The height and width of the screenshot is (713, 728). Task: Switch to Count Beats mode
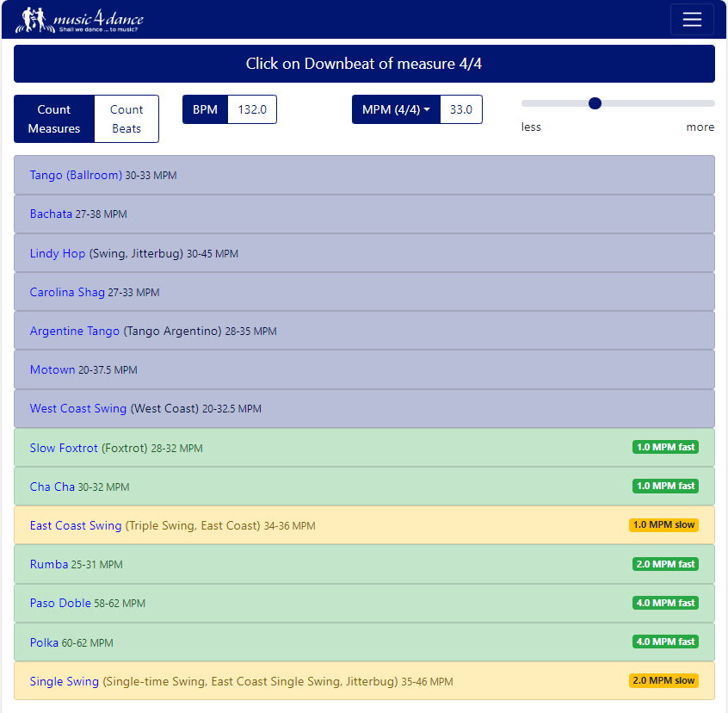coord(126,119)
